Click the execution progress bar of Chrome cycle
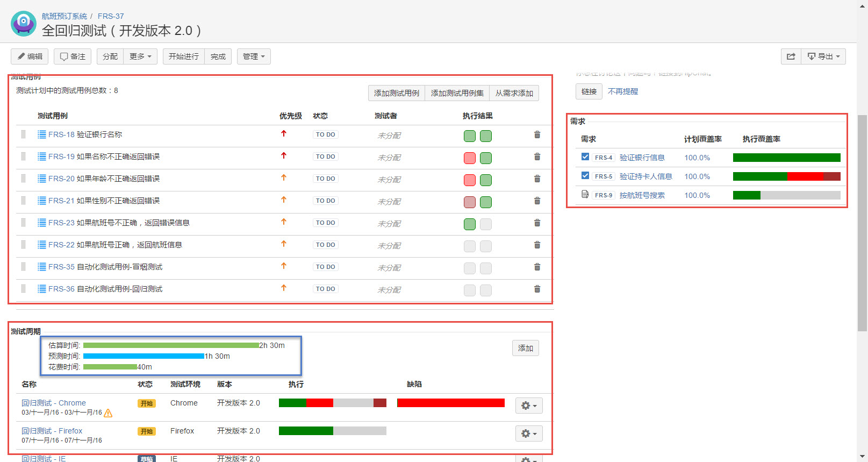The height and width of the screenshot is (462, 868). point(332,403)
